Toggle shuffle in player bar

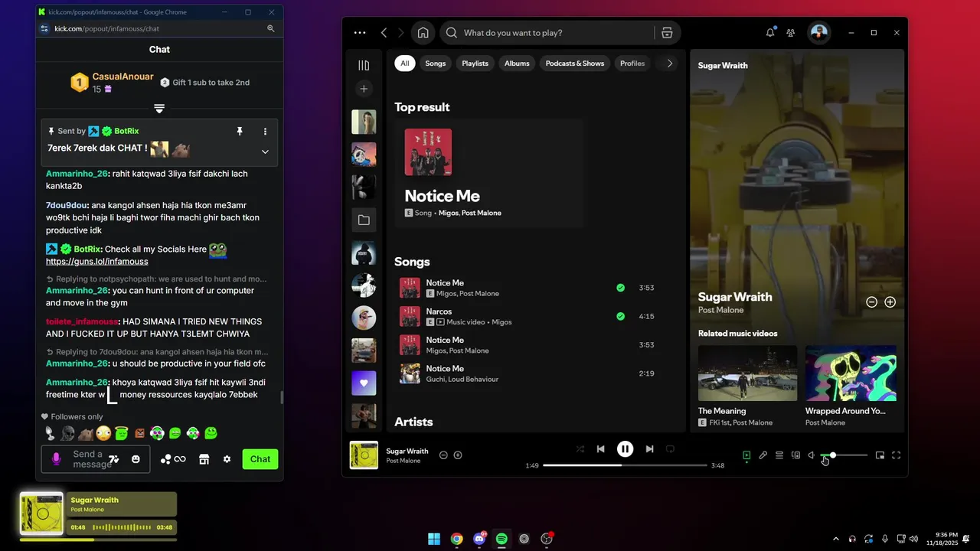(580, 449)
